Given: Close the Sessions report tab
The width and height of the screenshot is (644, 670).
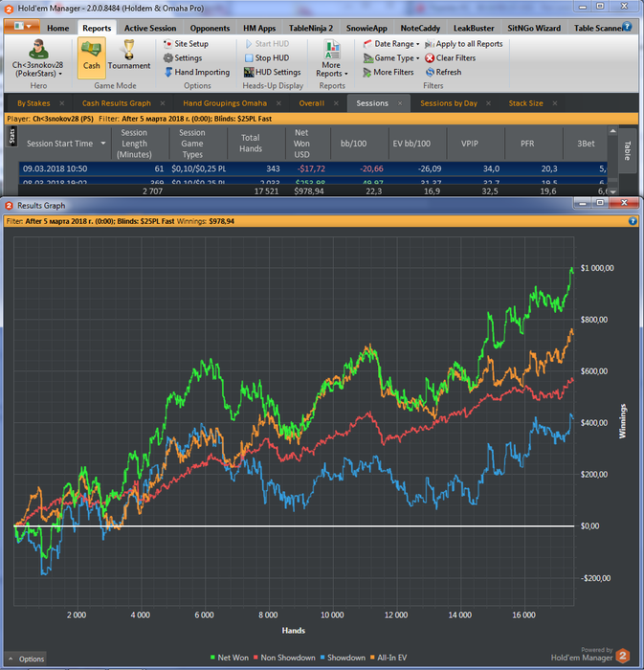Looking at the screenshot, I should (x=400, y=103).
